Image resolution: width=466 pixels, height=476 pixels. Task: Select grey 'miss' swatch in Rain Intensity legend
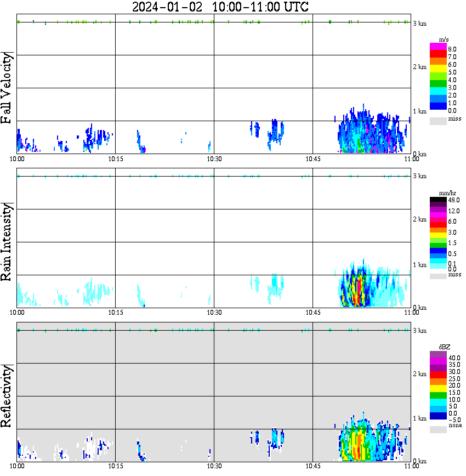438,276
